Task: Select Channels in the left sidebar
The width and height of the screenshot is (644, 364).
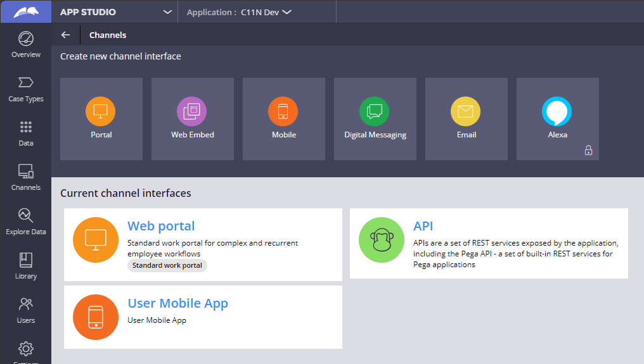Action: pos(25,177)
